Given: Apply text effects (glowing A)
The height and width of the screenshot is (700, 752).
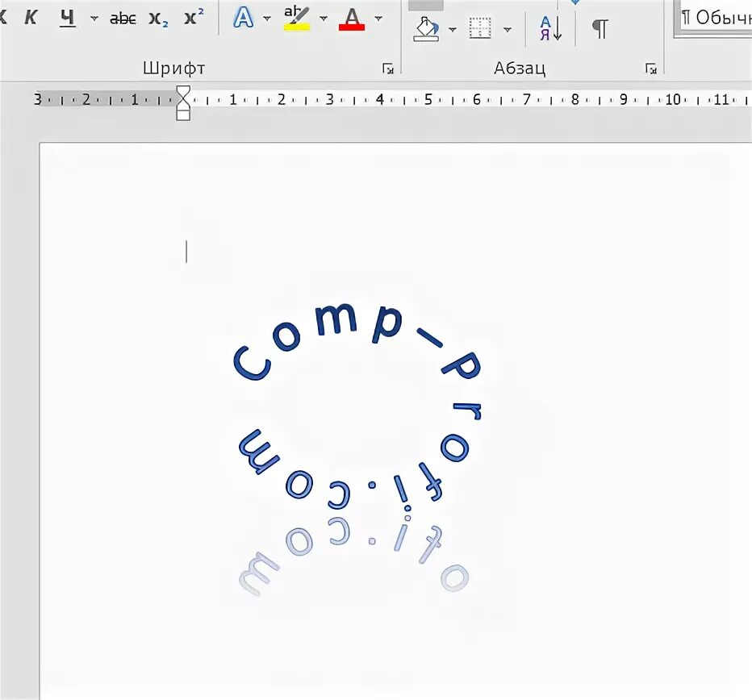Looking at the screenshot, I should point(244,19).
